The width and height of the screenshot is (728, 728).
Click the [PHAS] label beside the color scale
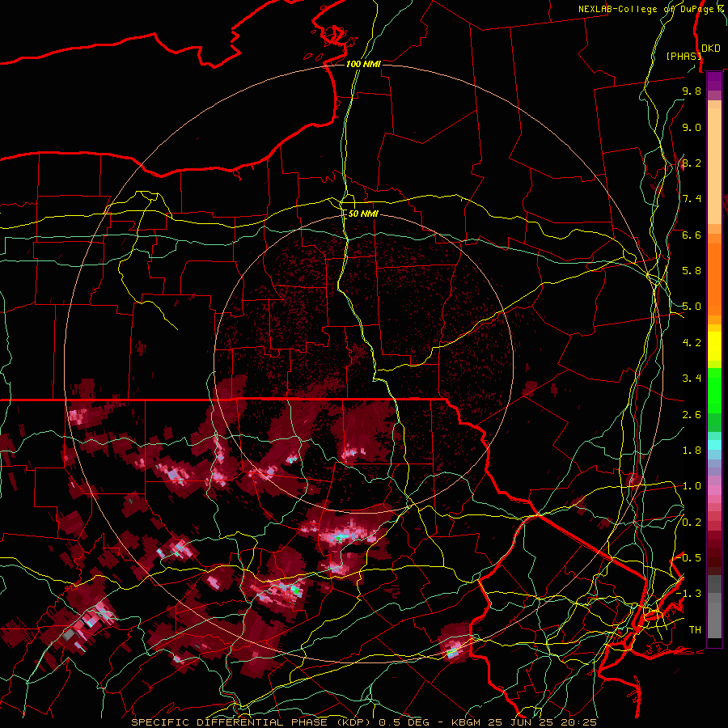click(684, 56)
